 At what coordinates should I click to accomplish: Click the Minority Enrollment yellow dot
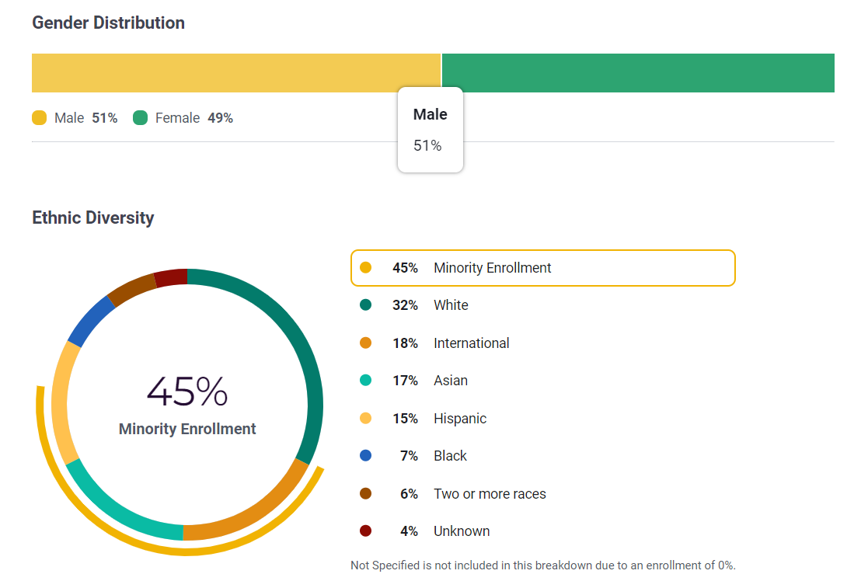click(x=366, y=268)
